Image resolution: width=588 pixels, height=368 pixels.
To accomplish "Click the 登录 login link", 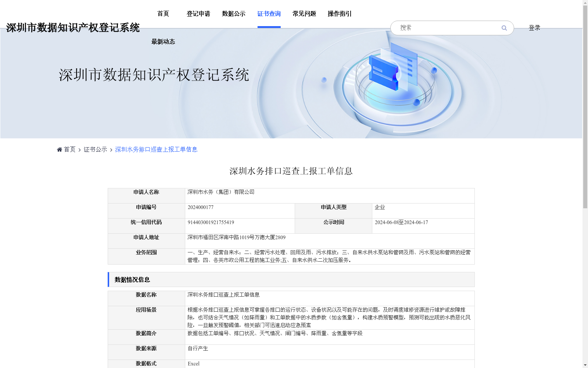I will coord(534,28).
